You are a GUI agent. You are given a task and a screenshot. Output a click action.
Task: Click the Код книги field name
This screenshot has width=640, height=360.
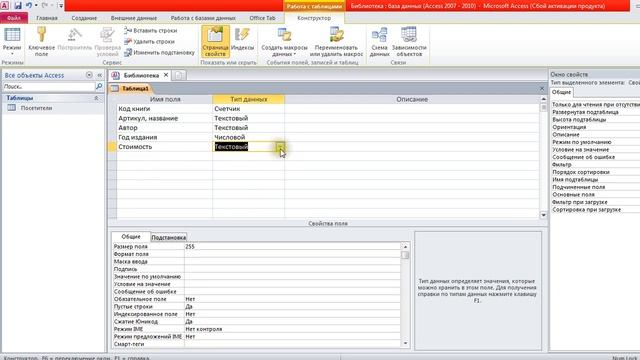[x=134, y=109]
